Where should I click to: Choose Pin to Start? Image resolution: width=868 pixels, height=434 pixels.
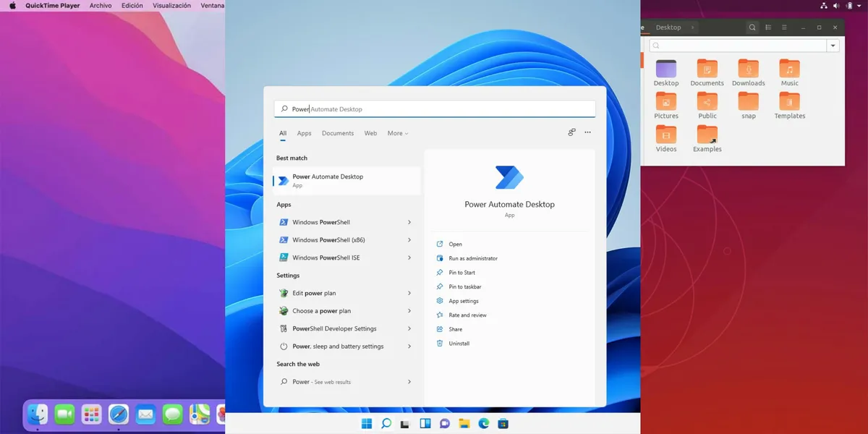(461, 273)
